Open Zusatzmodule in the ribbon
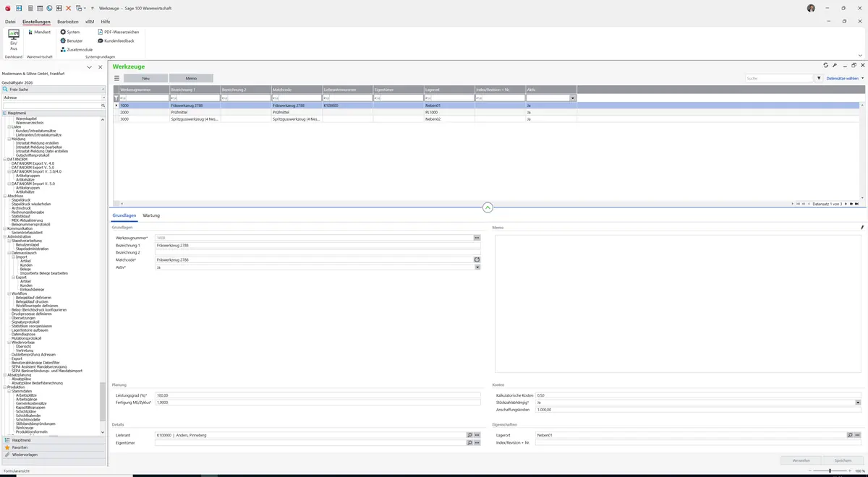The image size is (868, 477). [76, 49]
